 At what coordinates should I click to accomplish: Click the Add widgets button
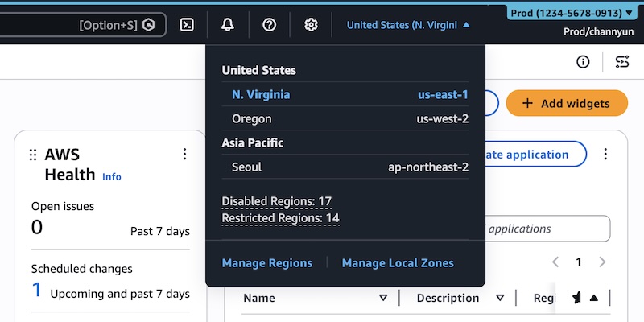pyautogui.click(x=566, y=103)
